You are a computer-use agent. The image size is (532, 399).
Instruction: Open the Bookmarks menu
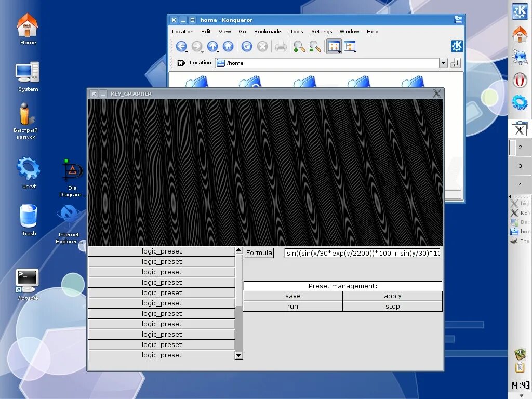[268, 32]
